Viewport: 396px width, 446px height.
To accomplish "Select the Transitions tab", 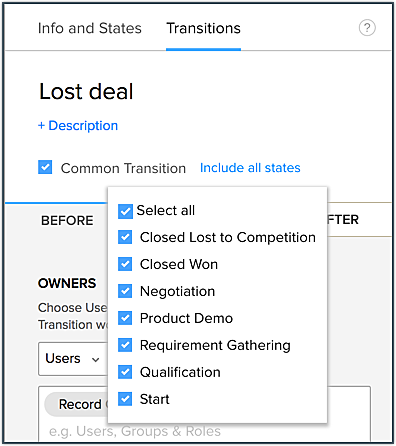I will [203, 28].
